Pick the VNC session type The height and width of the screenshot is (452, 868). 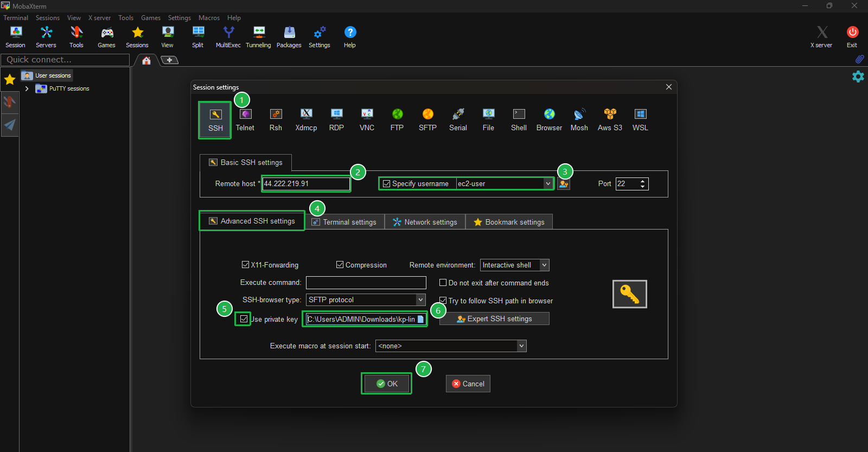367,120
